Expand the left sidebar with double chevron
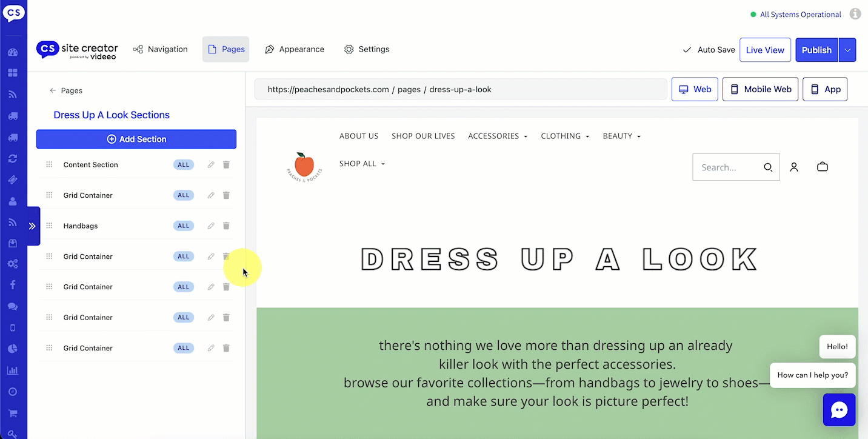868x439 pixels. 32,226
